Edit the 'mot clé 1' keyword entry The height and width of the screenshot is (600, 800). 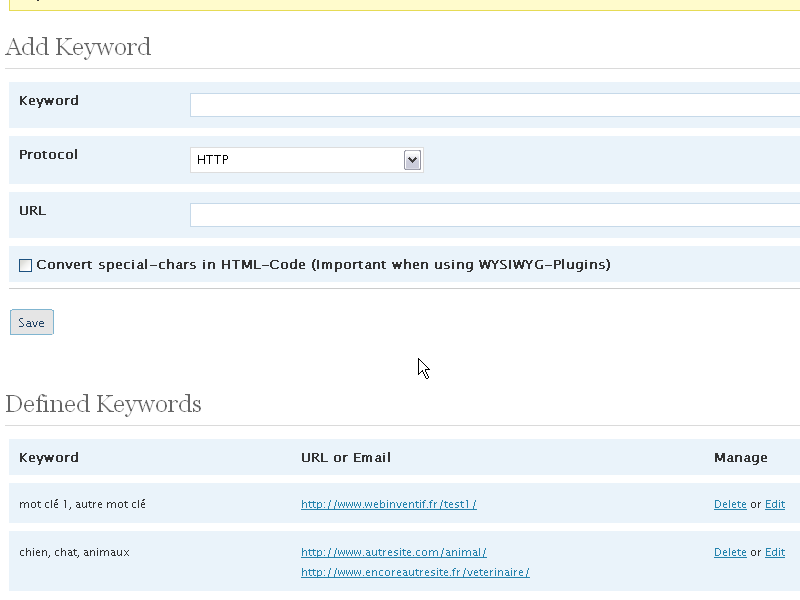pos(775,504)
